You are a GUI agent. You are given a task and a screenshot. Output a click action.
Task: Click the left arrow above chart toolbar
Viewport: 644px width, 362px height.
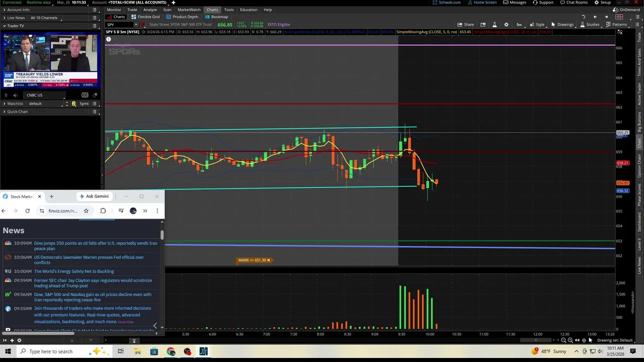595,17
